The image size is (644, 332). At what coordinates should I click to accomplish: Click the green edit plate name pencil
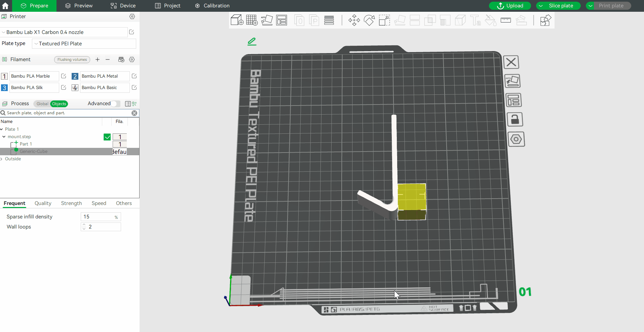click(252, 41)
